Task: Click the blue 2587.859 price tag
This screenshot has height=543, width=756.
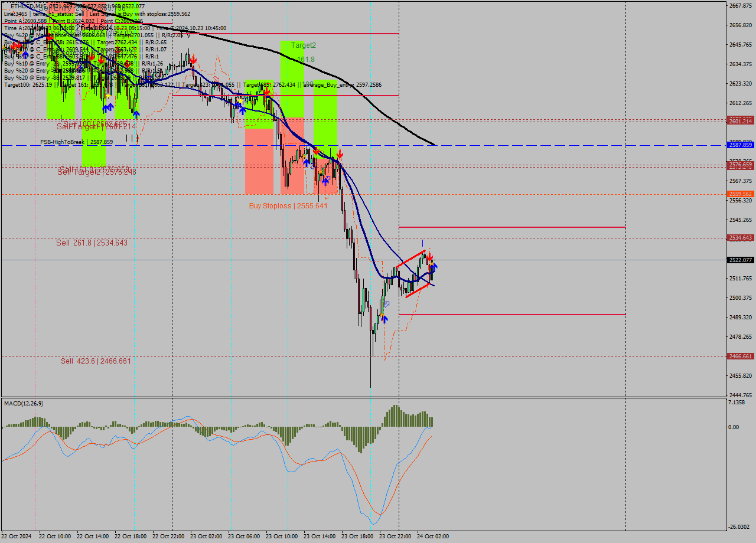Action: click(x=741, y=145)
